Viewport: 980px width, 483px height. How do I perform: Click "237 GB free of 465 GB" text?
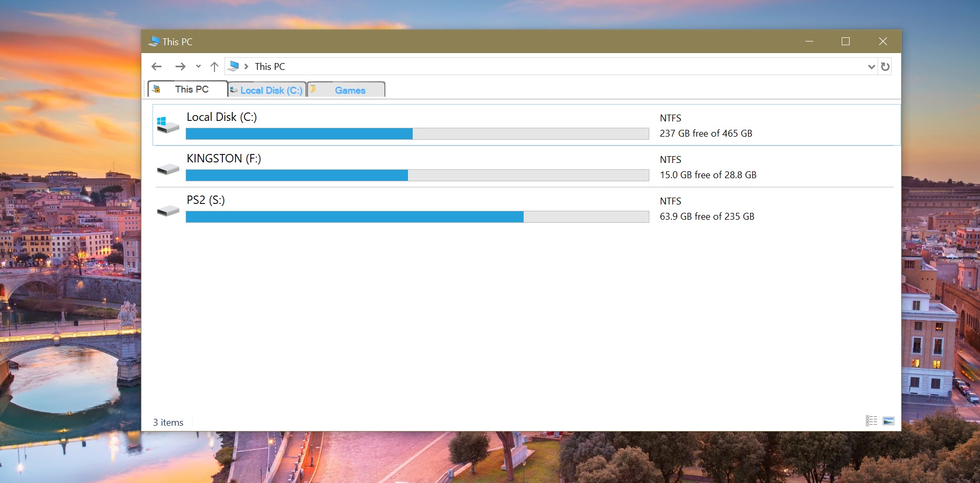[706, 133]
